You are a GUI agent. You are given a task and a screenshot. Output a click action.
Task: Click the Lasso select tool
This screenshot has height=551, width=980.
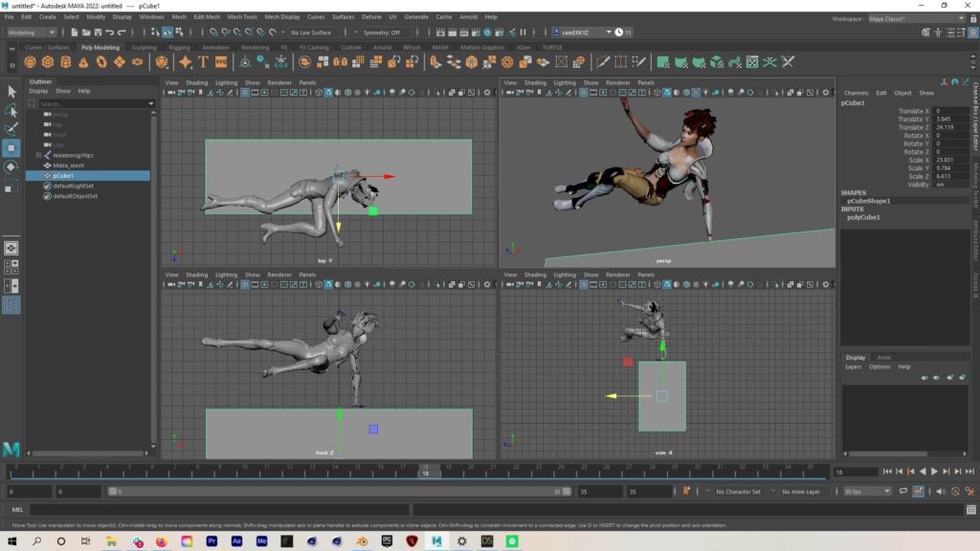click(11, 111)
